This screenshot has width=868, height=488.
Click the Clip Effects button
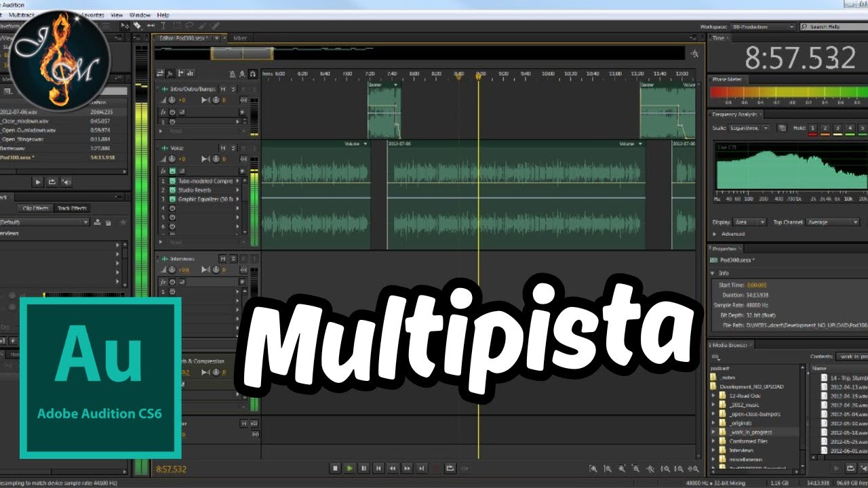tap(35, 208)
